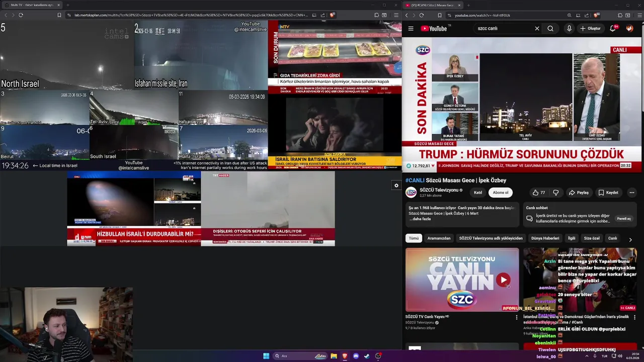644x362 pixels.
Task: Open OBS Studio from the taskbar
Action: click(x=378, y=356)
